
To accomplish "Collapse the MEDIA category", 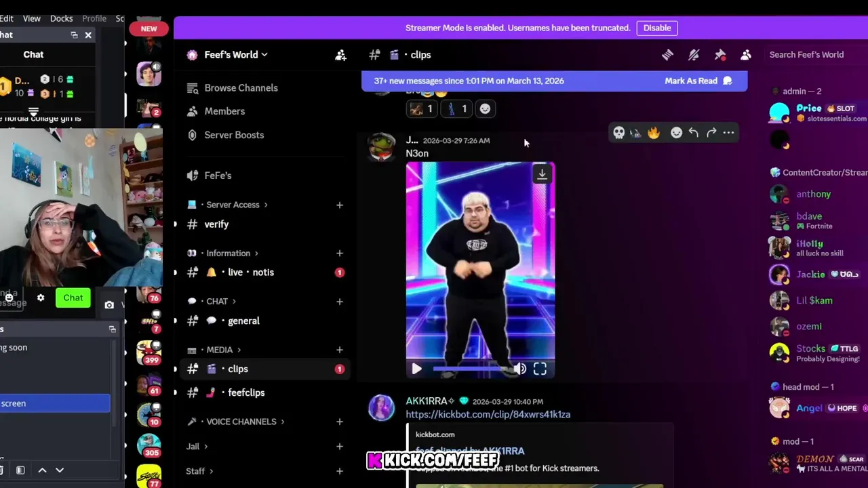I will tap(219, 350).
